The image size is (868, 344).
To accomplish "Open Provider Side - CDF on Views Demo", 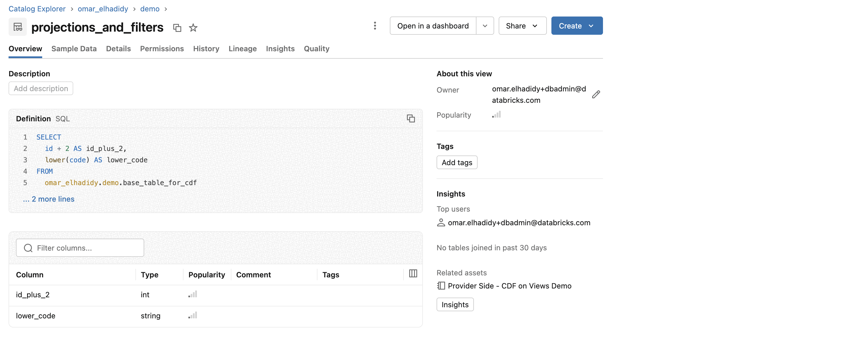I will [x=510, y=286].
